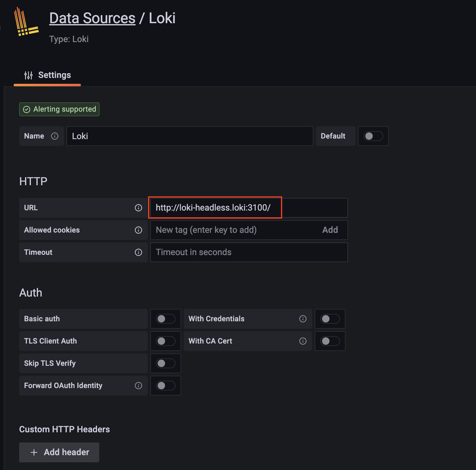The height and width of the screenshot is (470, 476).
Task: Click into the URL input field
Action: pyautogui.click(x=249, y=208)
